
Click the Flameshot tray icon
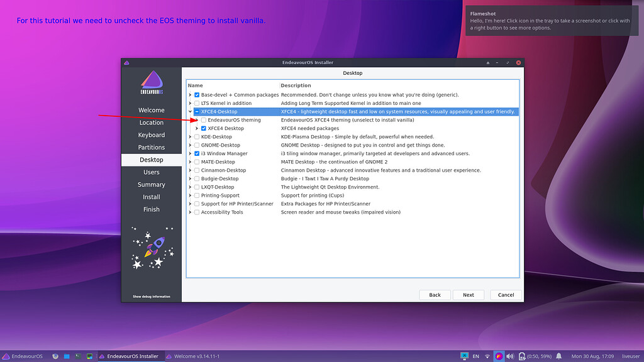click(x=499, y=356)
